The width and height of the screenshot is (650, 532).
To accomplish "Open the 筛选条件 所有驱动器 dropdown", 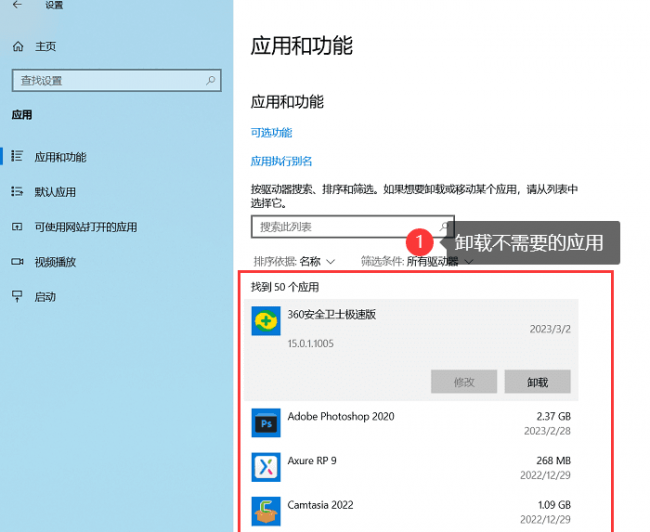I will click(x=417, y=262).
